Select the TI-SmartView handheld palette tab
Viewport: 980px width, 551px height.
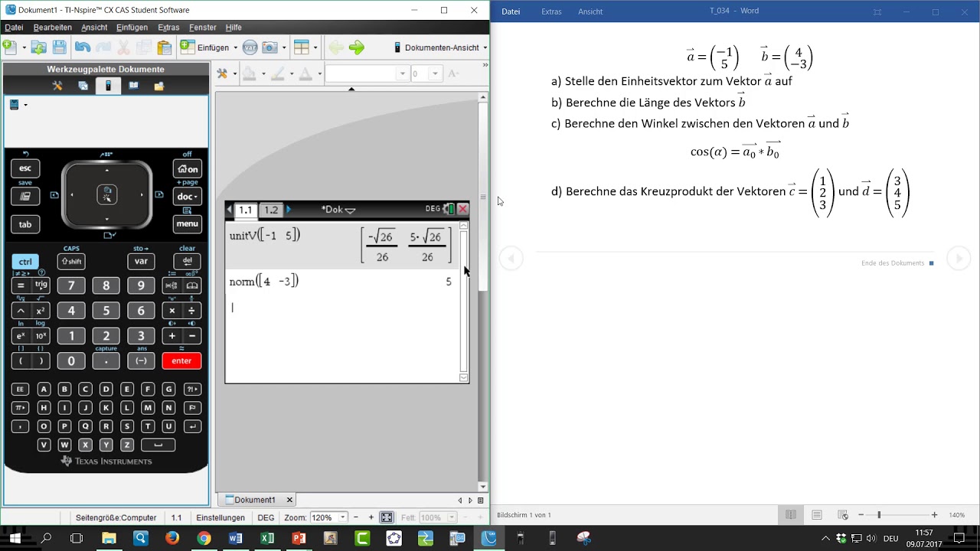108,86
